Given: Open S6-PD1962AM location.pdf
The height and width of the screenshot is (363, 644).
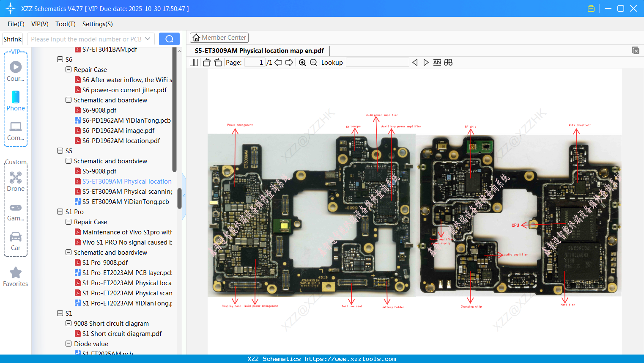Looking at the screenshot, I should (121, 141).
